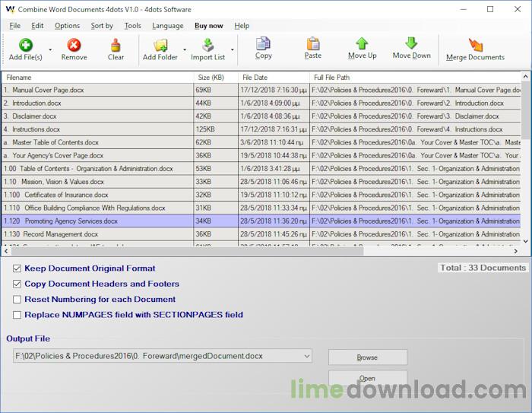The width and height of the screenshot is (532, 413).
Task: Click vertical scrollbar up arrow
Action: tap(526, 77)
